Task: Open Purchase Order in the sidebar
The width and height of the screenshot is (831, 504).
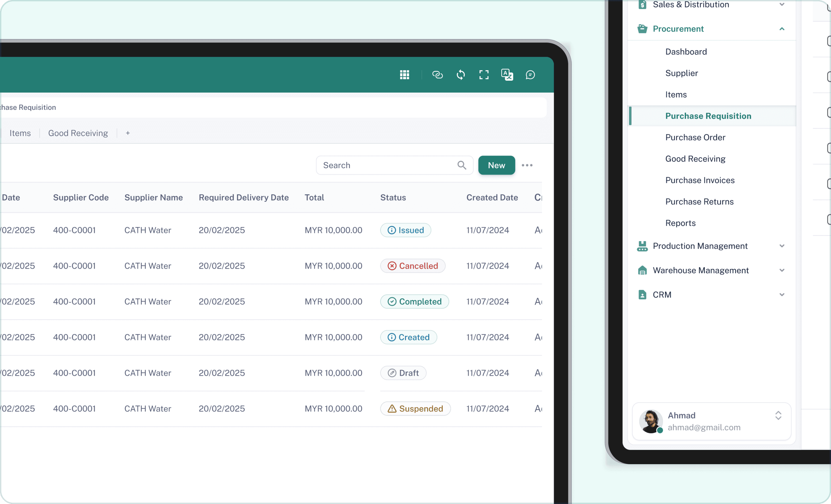Action: tap(695, 137)
